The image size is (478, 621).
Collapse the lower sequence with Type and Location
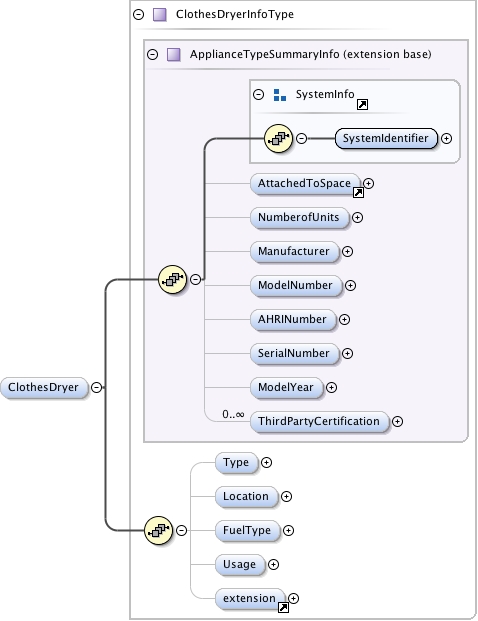(181, 530)
